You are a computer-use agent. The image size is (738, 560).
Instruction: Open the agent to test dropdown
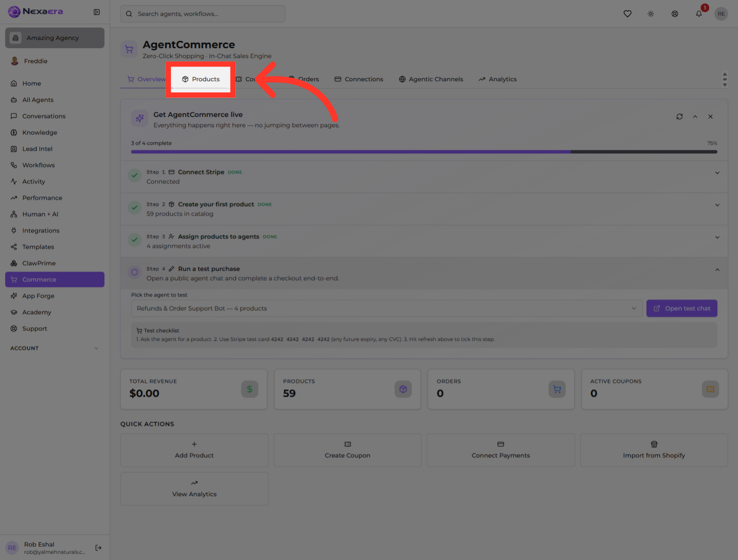(x=387, y=308)
